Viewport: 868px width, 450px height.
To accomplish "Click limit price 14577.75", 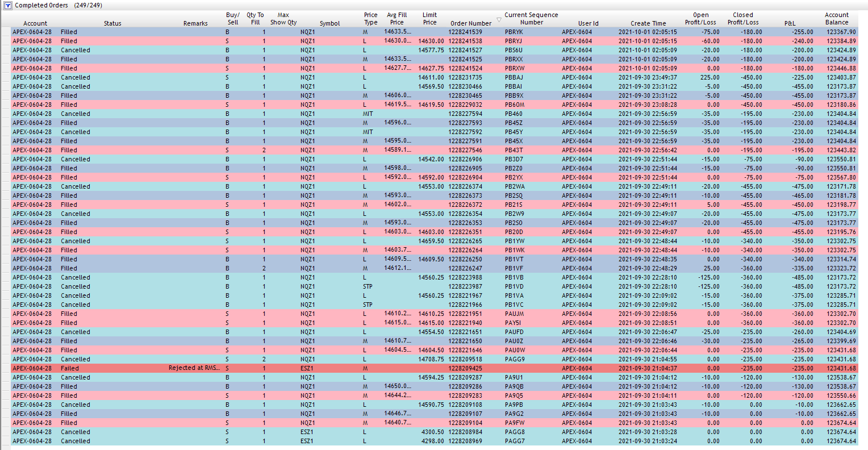I will (431, 50).
